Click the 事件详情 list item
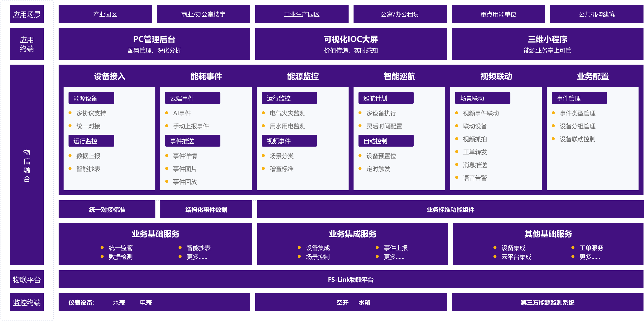 click(x=185, y=156)
